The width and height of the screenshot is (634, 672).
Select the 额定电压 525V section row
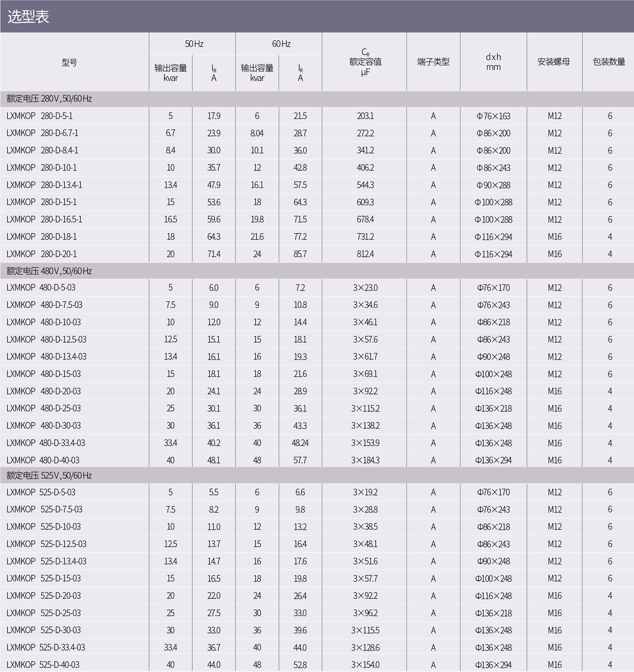(x=49, y=475)
